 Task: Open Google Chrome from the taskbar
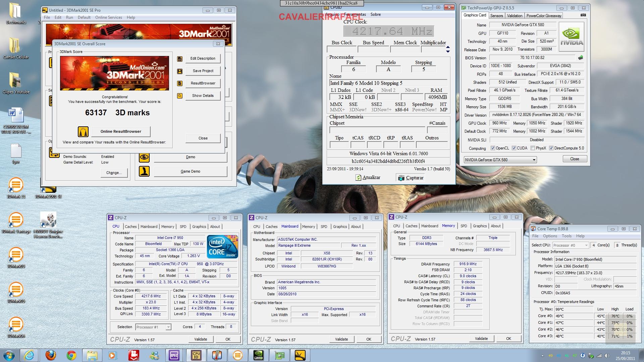71,355
